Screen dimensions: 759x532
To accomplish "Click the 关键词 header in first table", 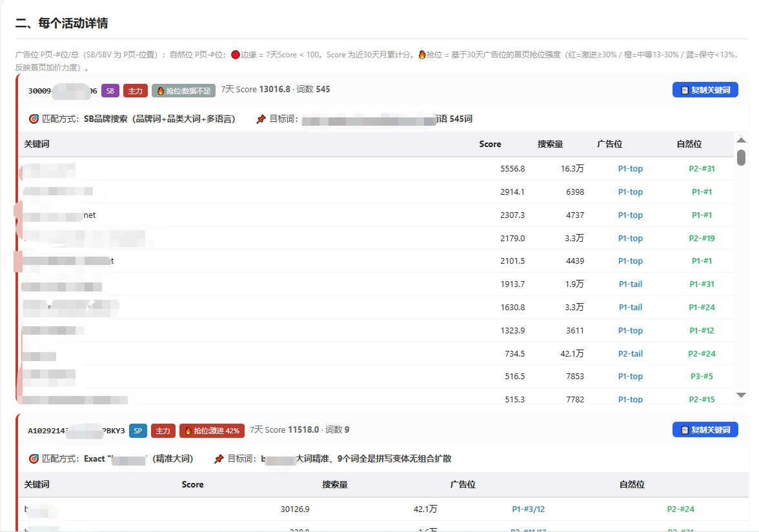I will (x=37, y=144).
